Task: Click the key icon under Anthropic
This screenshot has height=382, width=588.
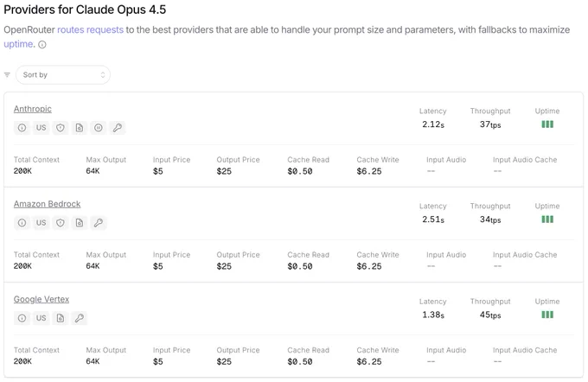Action: tap(118, 128)
